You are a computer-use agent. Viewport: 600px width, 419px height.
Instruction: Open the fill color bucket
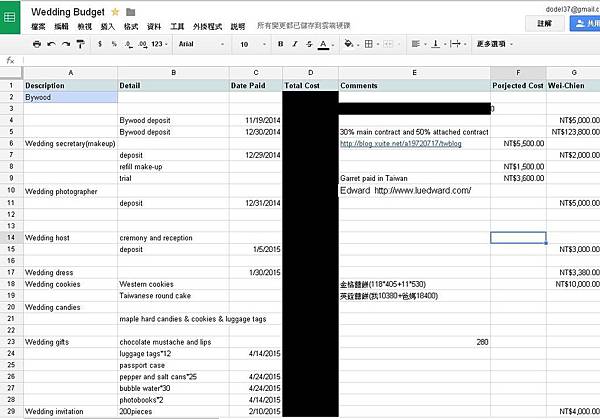(x=351, y=44)
